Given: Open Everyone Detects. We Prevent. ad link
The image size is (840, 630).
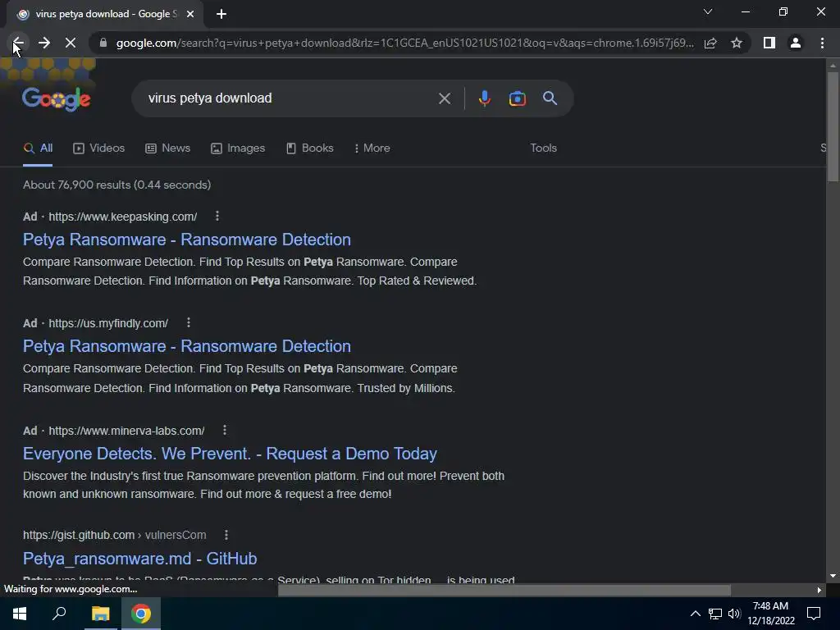Looking at the screenshot, I should tap(230, 454).
